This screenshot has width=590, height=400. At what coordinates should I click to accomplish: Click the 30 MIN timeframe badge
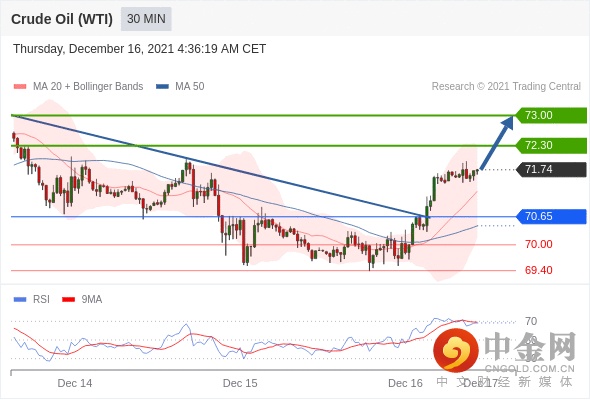coord(146,19)
